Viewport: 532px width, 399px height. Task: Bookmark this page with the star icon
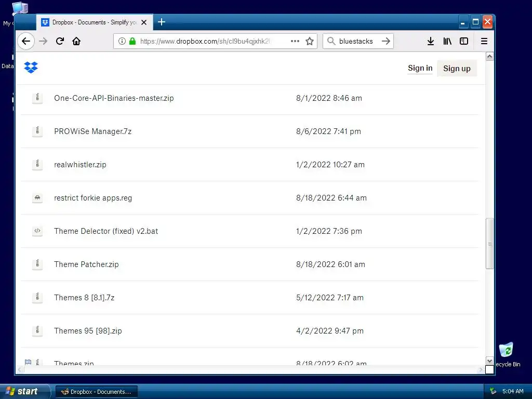[310, 41]
